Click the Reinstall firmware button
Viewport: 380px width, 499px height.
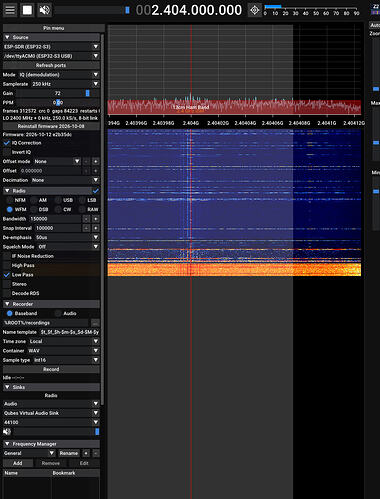click(x=51, y=126)
